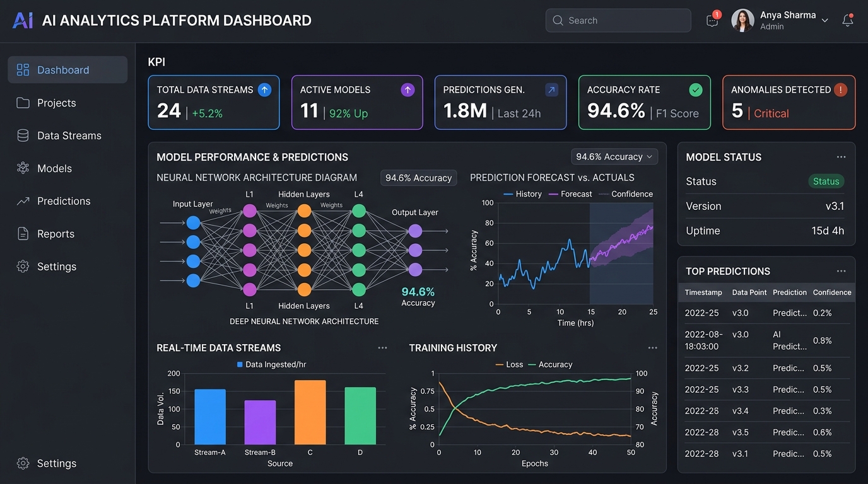Click the Projects folder icon in the sidebar
Viewport: 868px width, 484px height.
pos(23,103)
